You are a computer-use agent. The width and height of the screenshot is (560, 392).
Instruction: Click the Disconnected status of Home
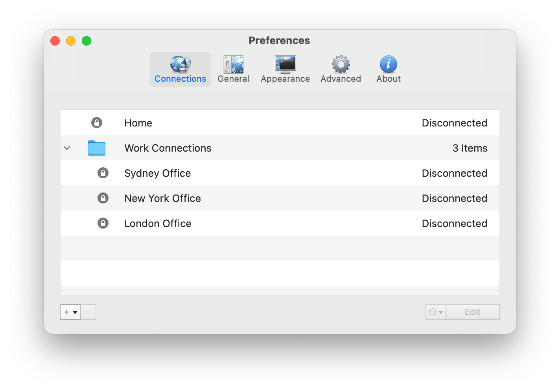pyautogui.click(x=455, y=123)
